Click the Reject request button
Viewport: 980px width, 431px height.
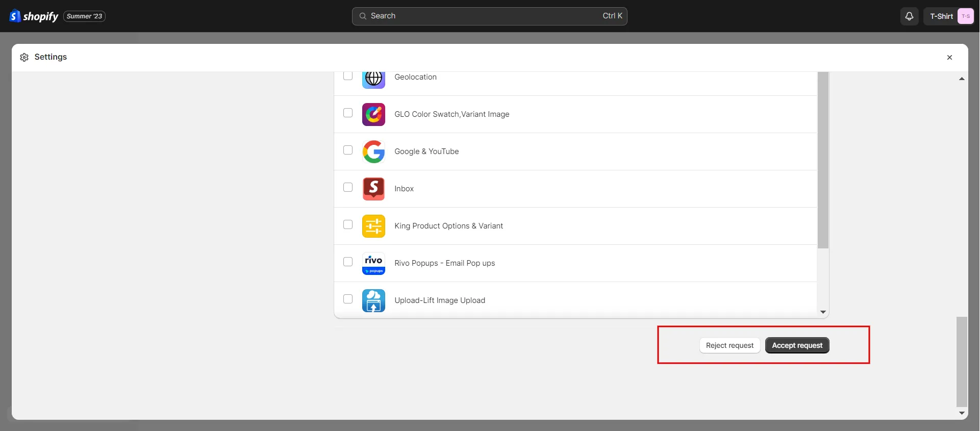730,345
